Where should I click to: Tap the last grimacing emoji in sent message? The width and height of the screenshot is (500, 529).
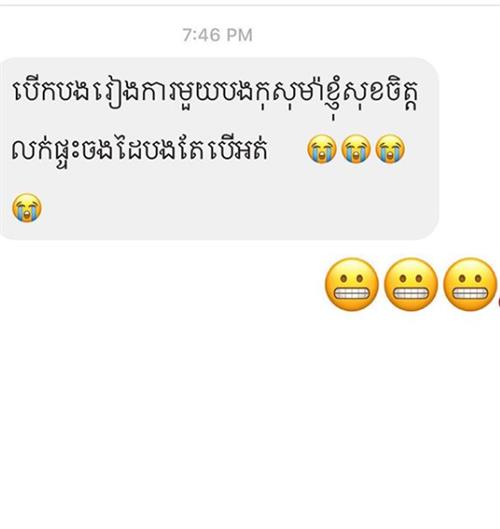470,284
